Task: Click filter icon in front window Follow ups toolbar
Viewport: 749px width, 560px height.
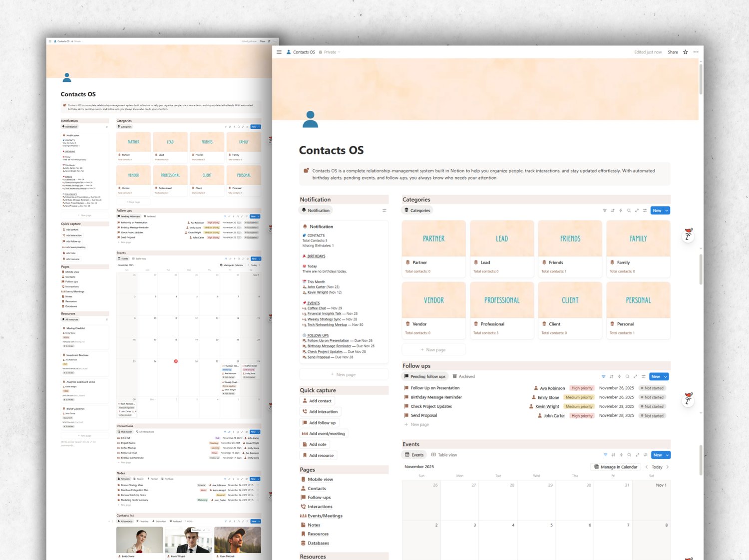Action: click(x=603, y=376)
